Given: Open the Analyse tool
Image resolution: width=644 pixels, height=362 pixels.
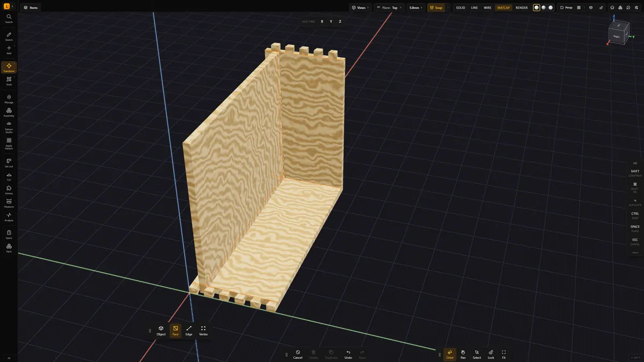Looking at the screenshot, I should click(9, 217).
